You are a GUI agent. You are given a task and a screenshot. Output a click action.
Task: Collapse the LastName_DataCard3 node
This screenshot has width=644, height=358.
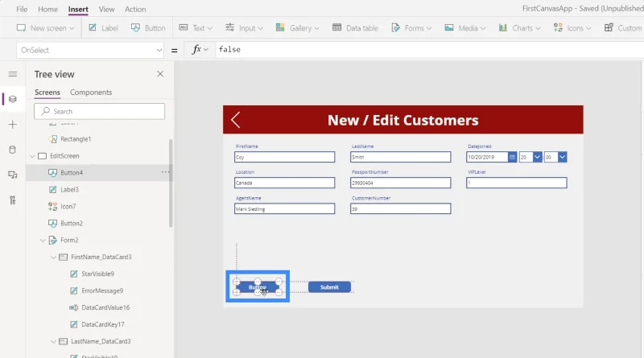[53, 341]
